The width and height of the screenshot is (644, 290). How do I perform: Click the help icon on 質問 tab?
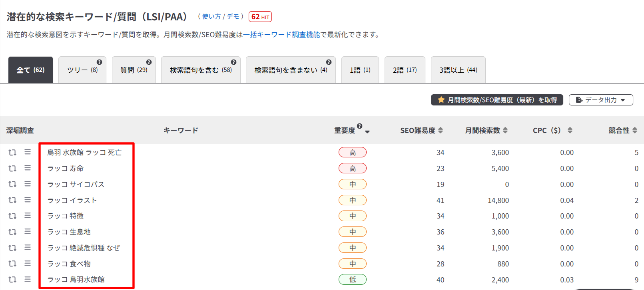[149, 62]
